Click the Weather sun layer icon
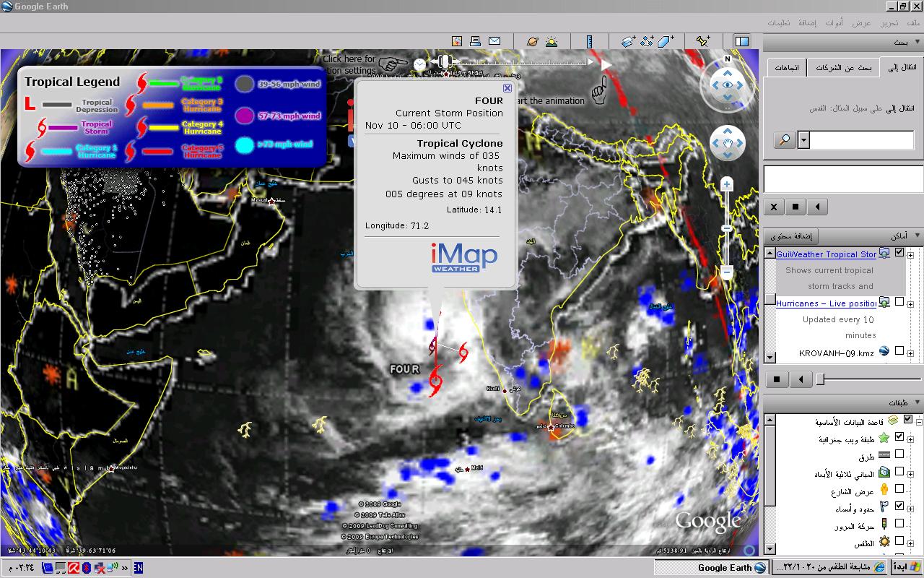The height and width of the screenshot is (578, 924). click(884, 542)
